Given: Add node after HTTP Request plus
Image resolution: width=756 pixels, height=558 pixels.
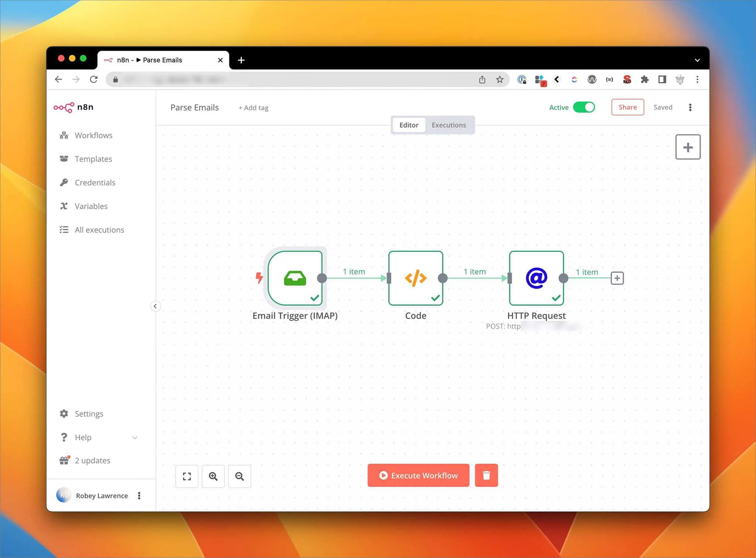Looking at the screenshot, I should [x=617, y=278].
